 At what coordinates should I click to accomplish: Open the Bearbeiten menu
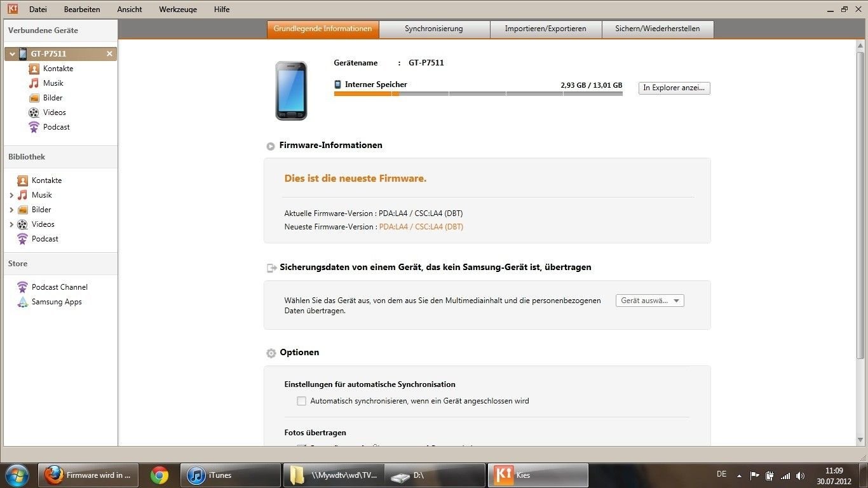point(82,10)
